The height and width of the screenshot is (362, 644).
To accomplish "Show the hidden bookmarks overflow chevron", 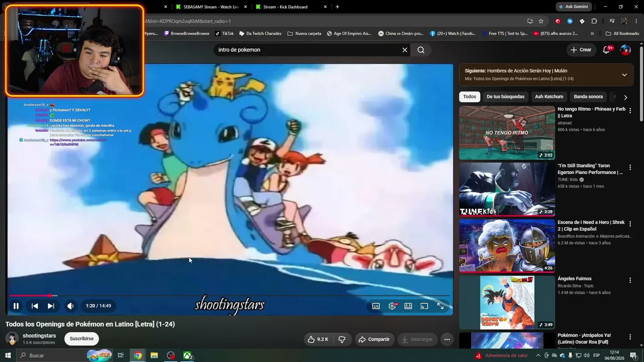I will point(592,34).
